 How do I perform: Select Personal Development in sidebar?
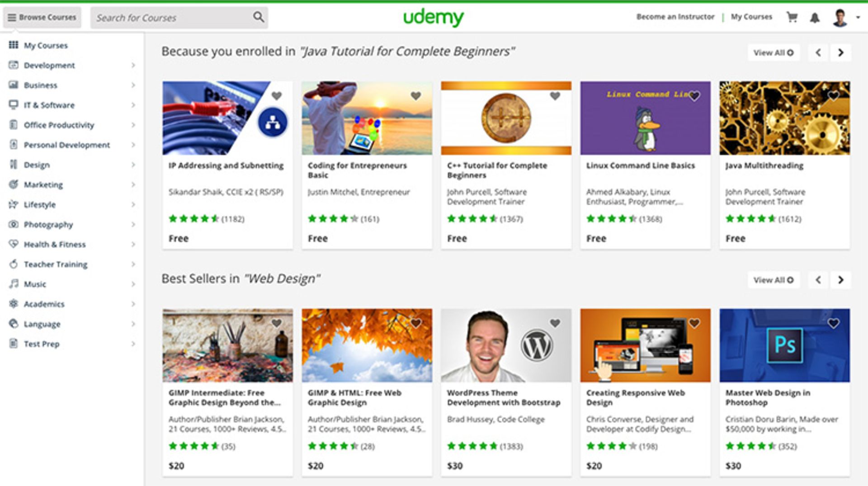pos(67,145)
